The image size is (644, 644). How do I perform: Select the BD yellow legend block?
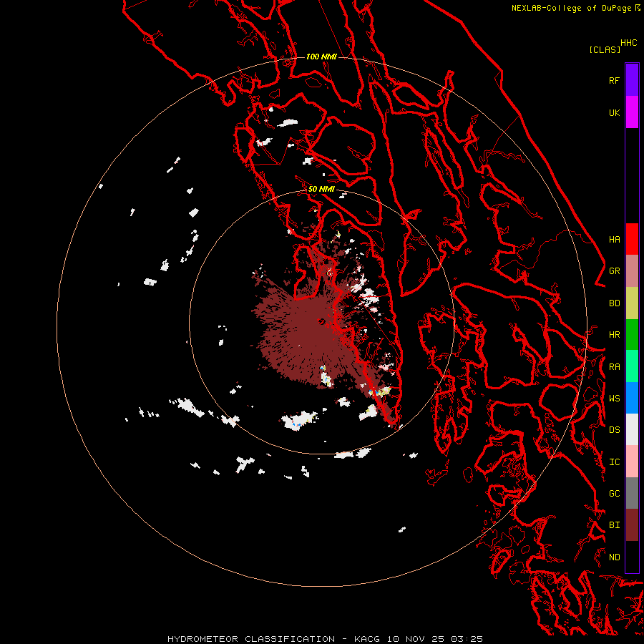(632, 303)
